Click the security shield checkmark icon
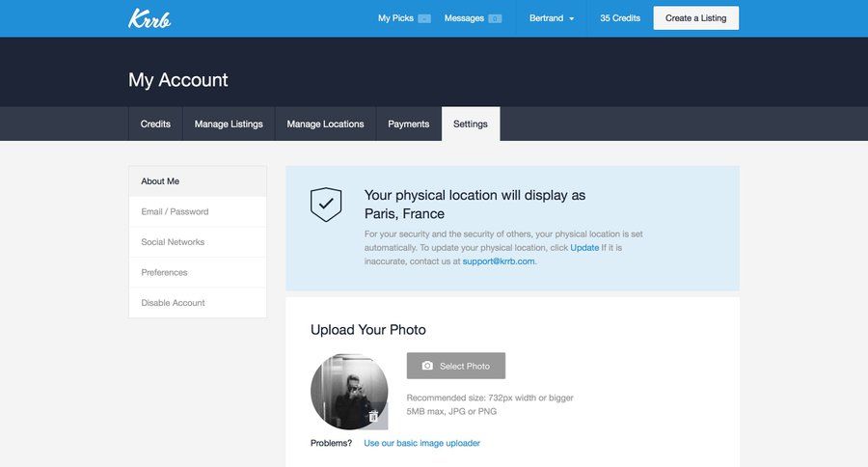 click(x=326, y=204)
